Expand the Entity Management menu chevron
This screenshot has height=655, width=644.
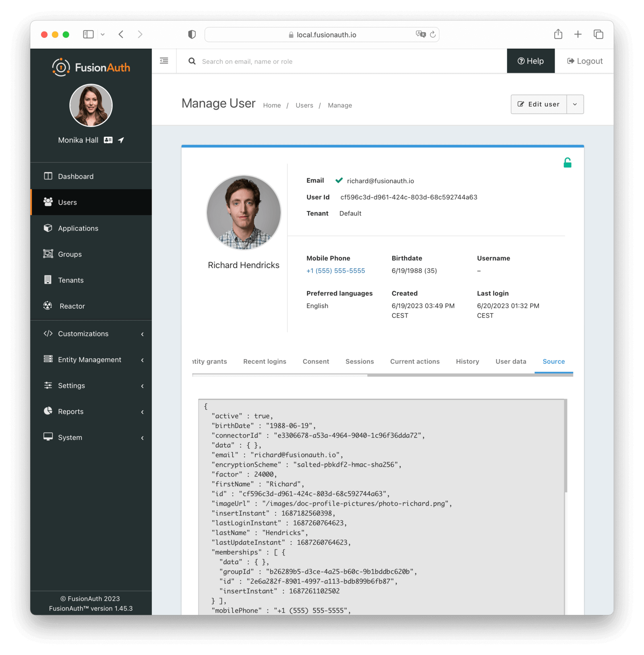(142, 360)
